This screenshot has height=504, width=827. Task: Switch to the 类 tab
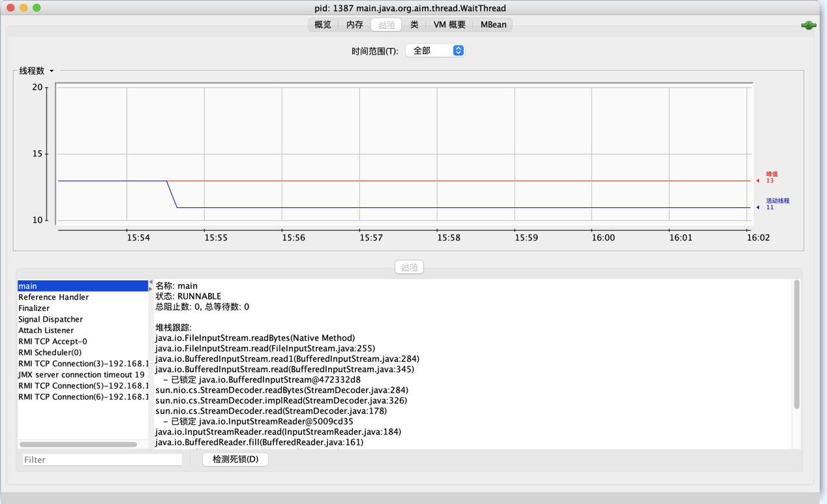pyautogui.click(x=414, y=25)
